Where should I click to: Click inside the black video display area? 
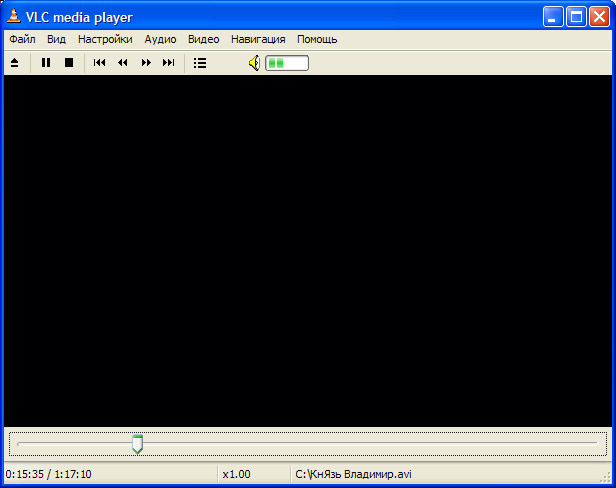[308, 251]
